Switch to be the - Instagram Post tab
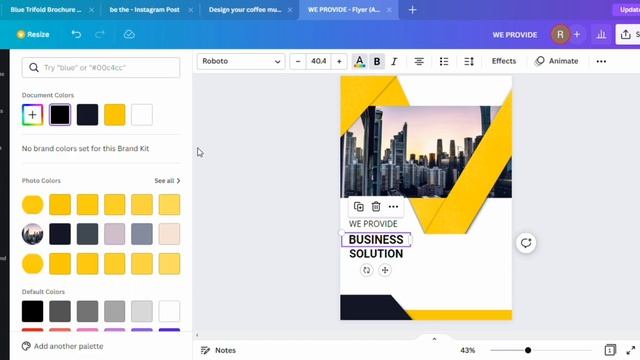 (144, 9)
